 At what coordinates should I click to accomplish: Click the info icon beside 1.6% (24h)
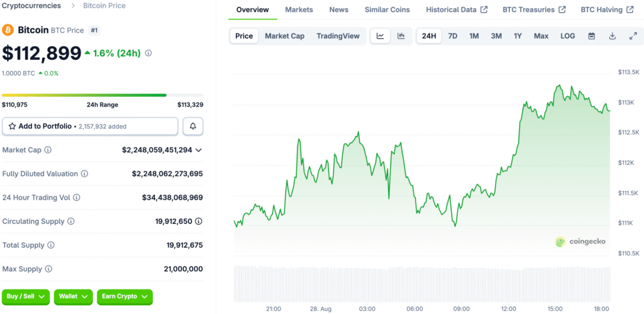pos(148,53)
